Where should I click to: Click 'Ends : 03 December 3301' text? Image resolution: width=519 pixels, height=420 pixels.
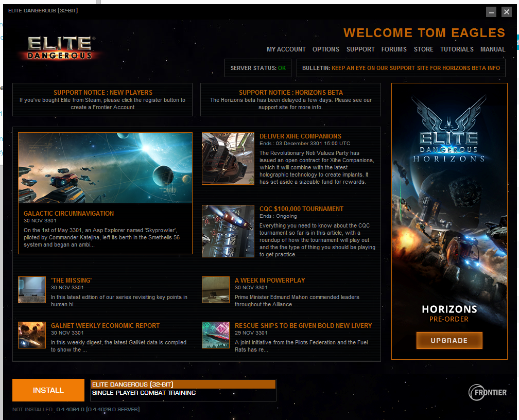(304, 144)
